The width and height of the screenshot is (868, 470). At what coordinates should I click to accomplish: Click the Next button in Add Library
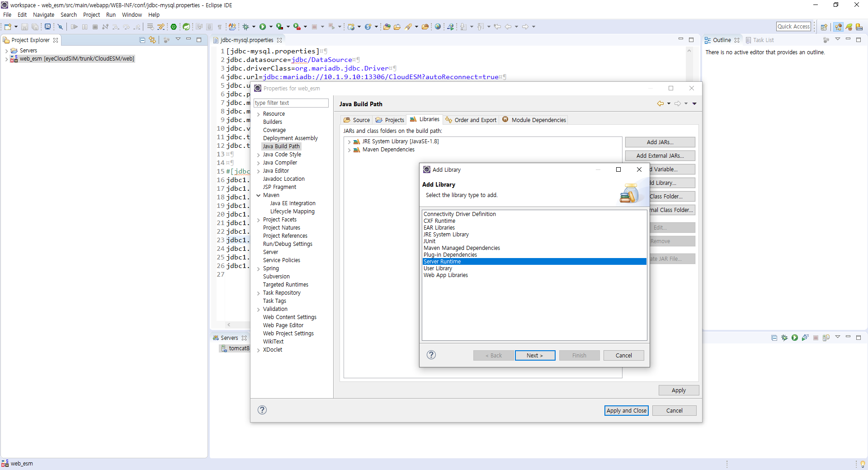click(x=534, y=356)
